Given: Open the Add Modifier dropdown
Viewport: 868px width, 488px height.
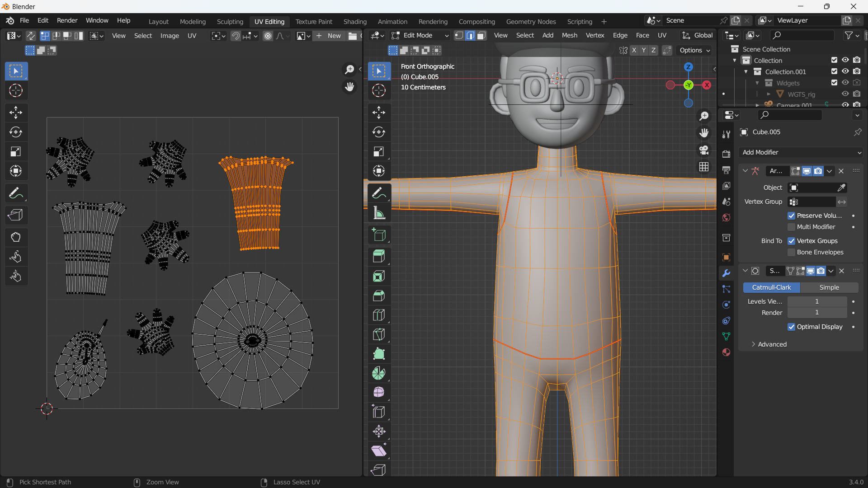Looking at the screenshot, I should point(802,152).
